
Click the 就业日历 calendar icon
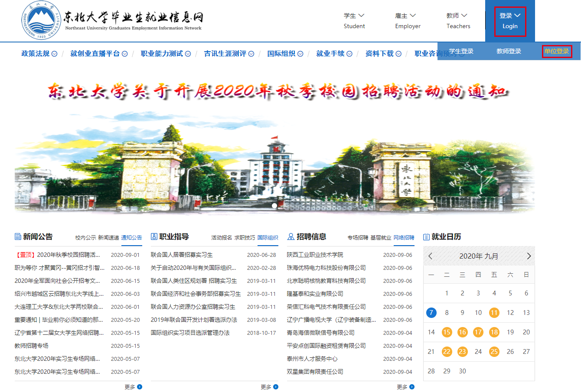click(x=426, y=237)
